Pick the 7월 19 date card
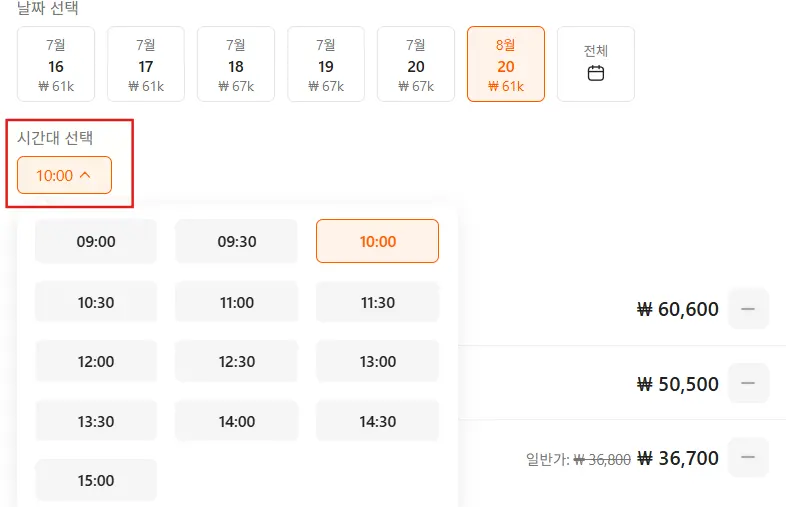The width and height of the screenshot is (786, 507). coord(326,64)
